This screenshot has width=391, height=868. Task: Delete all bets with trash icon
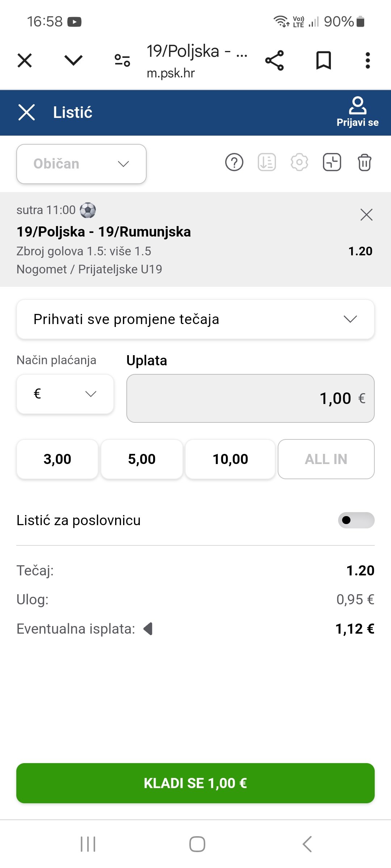point(364,162)
